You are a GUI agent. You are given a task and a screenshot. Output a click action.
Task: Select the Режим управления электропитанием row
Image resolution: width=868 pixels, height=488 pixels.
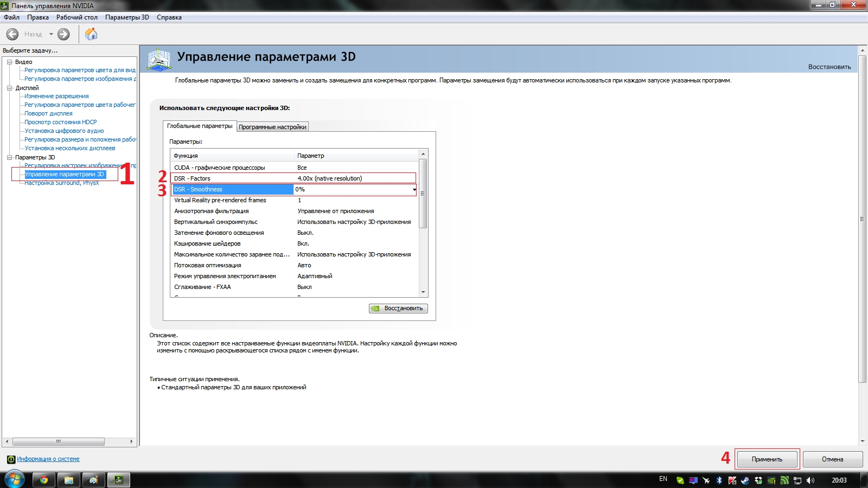tap(293, 276)
